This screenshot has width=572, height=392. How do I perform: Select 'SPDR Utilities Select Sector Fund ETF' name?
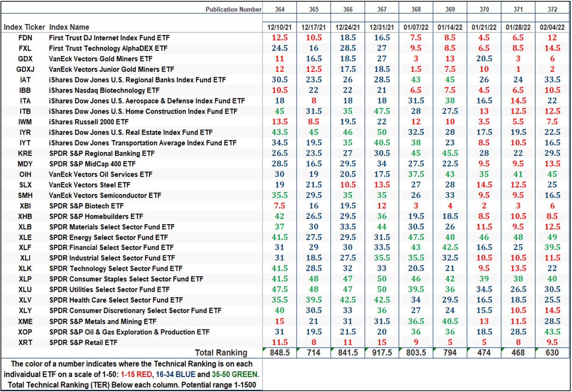109,290
